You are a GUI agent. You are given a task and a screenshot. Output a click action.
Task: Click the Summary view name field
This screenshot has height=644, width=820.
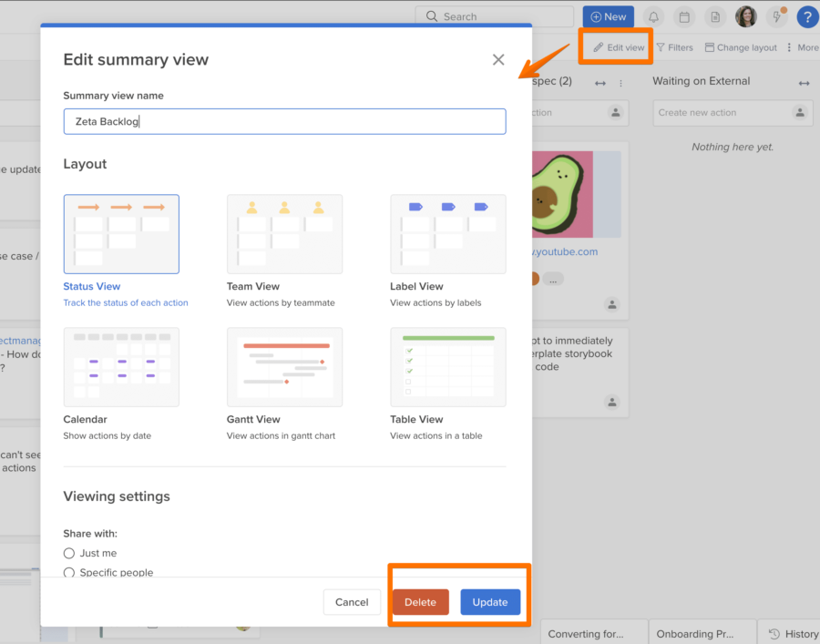(284, 122)
